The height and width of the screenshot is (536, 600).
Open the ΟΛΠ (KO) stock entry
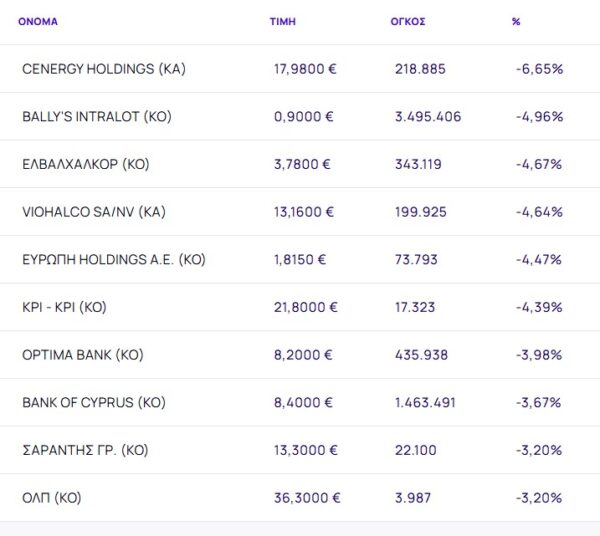coord(51,498)
